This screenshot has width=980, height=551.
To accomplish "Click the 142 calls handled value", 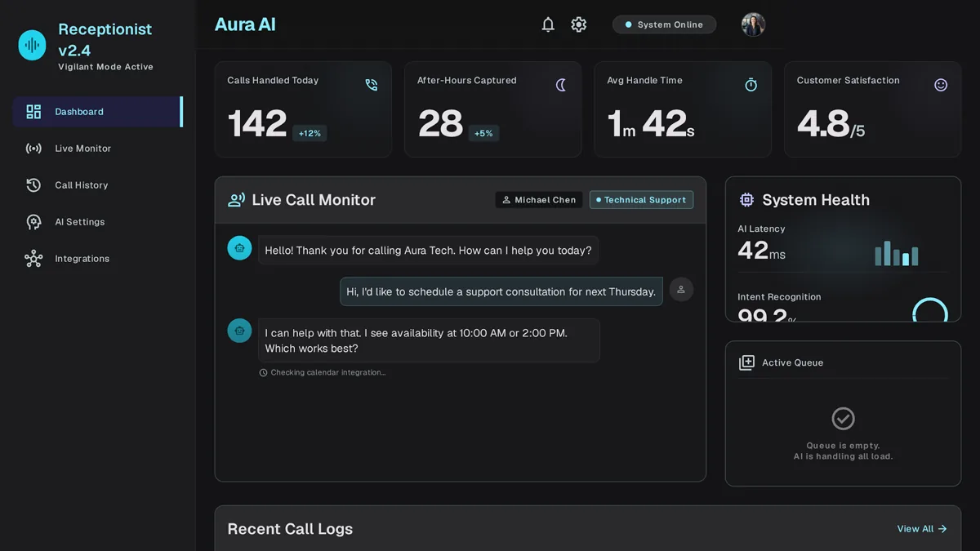I will pos(257,124).
